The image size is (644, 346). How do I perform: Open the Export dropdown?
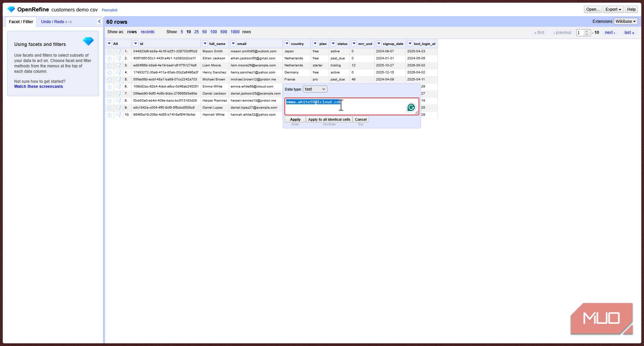[x=613, y=9]
